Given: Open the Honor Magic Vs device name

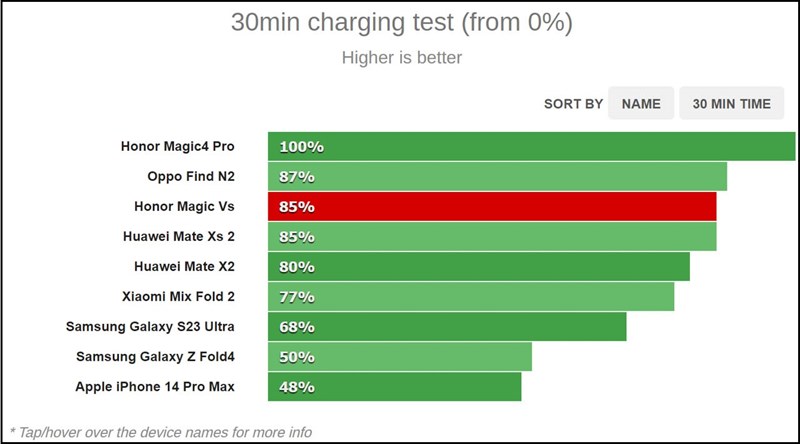Looking at the screenshot, I should coord(184,207).
